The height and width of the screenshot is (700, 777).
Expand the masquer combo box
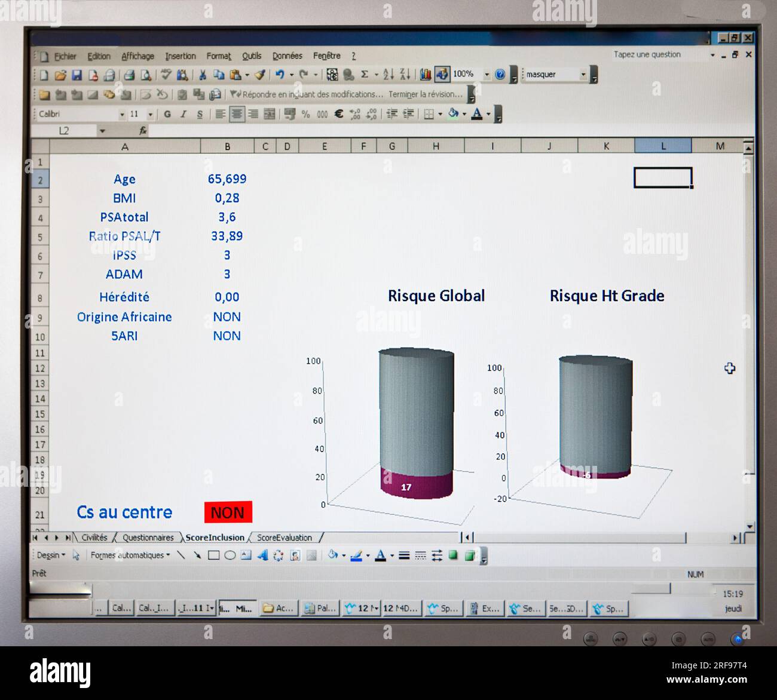583,75
